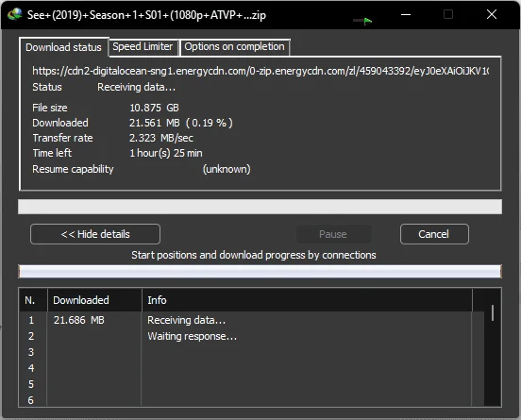Open the Options on completion tab
The image size is (521, 420).
(235, 46)
